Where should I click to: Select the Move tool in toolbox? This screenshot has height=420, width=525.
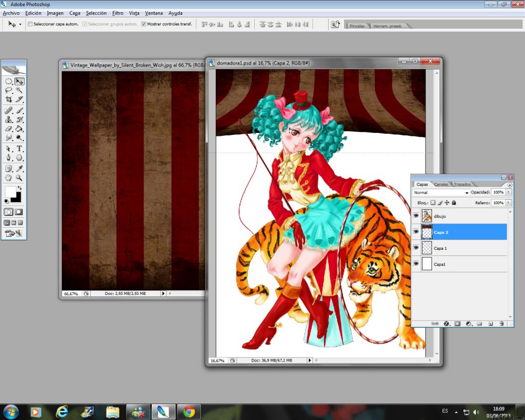pyautogui.click(x=19, y=82)
